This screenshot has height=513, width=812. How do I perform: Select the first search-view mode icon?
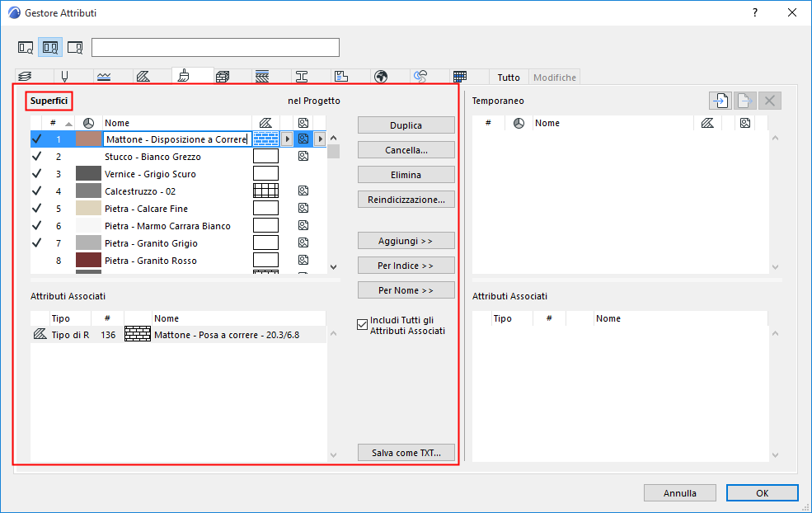tap(26, 48)
